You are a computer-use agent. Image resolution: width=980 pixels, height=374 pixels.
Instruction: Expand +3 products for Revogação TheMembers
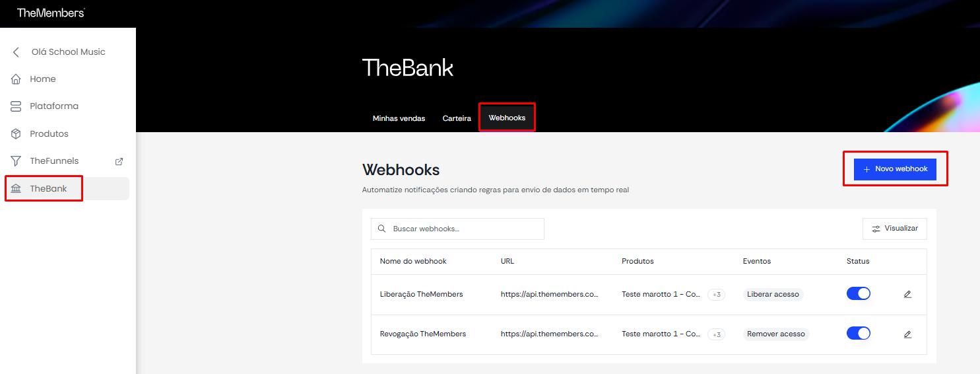tap(716, 334)
